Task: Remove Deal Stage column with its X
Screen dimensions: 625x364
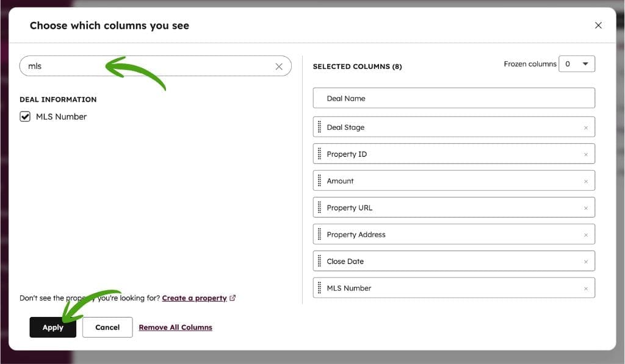Action: pos(585,127)
